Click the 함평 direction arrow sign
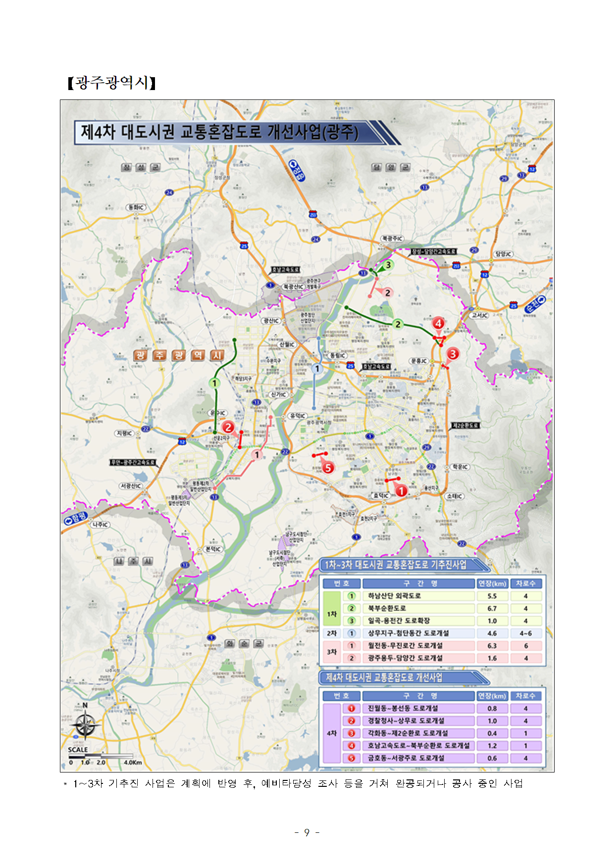This screenshot has height=868, width=614. pyautogui.click(x=76, y=518)
